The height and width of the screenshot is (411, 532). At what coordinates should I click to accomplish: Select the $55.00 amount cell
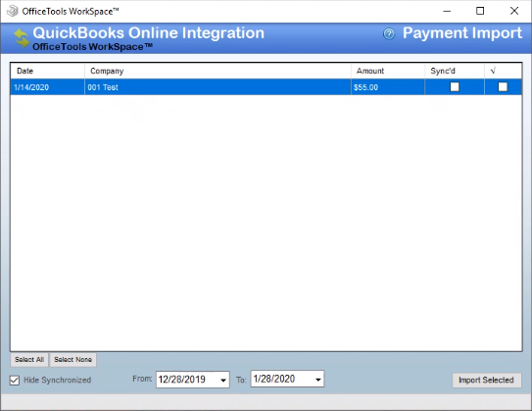(387, 87)
